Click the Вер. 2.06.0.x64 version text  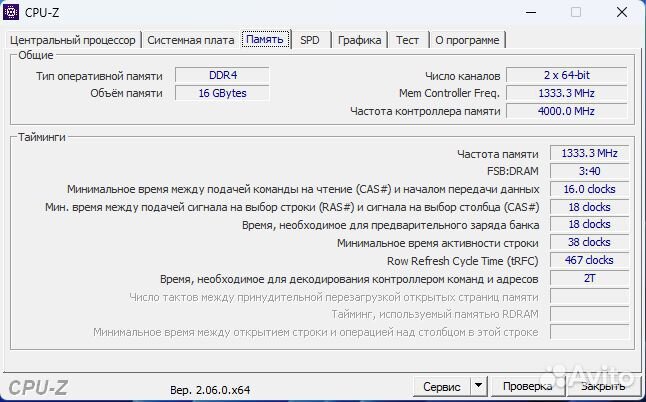coord(210,390)
